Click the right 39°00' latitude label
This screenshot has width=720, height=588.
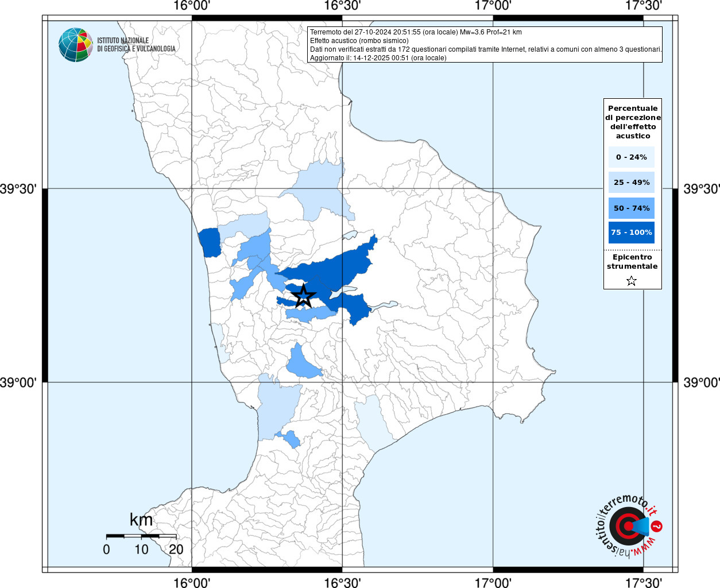pos(701,382)
